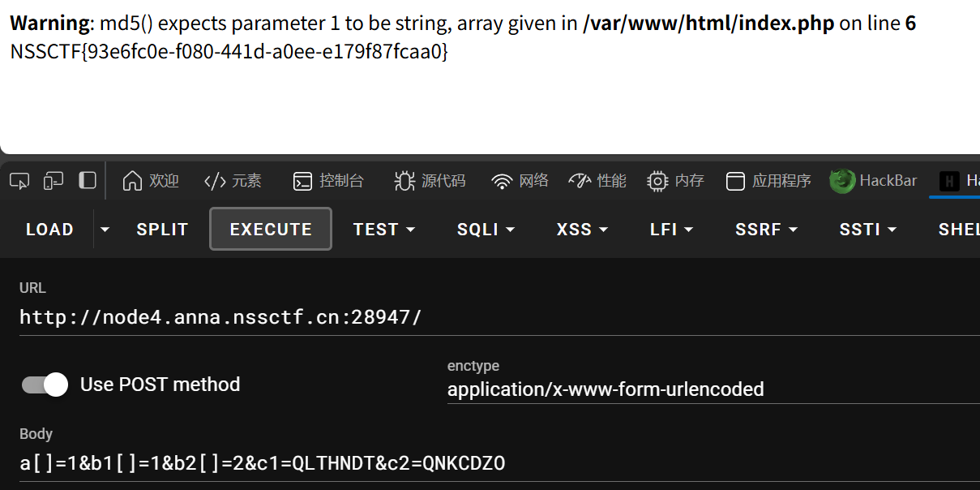Open the Welcome (欢迎) tab
The image size is (980, 490).
151,181
